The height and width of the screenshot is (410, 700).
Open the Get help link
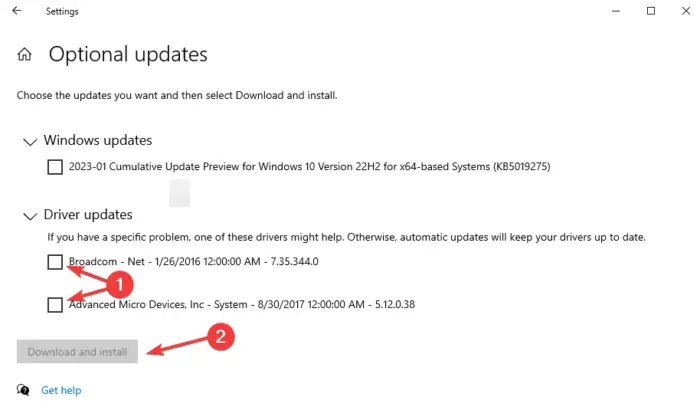tap(61, 390)
